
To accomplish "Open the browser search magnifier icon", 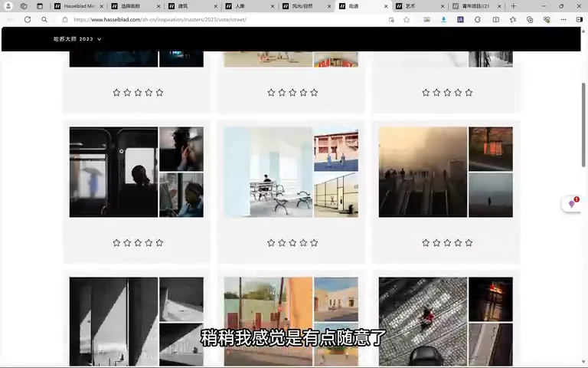I will 44,19.
